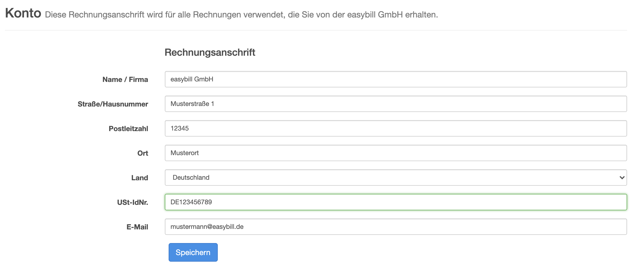Click the "Straße/Hausnummer" label text
The image size is (644, 266).
coord(113,104)
